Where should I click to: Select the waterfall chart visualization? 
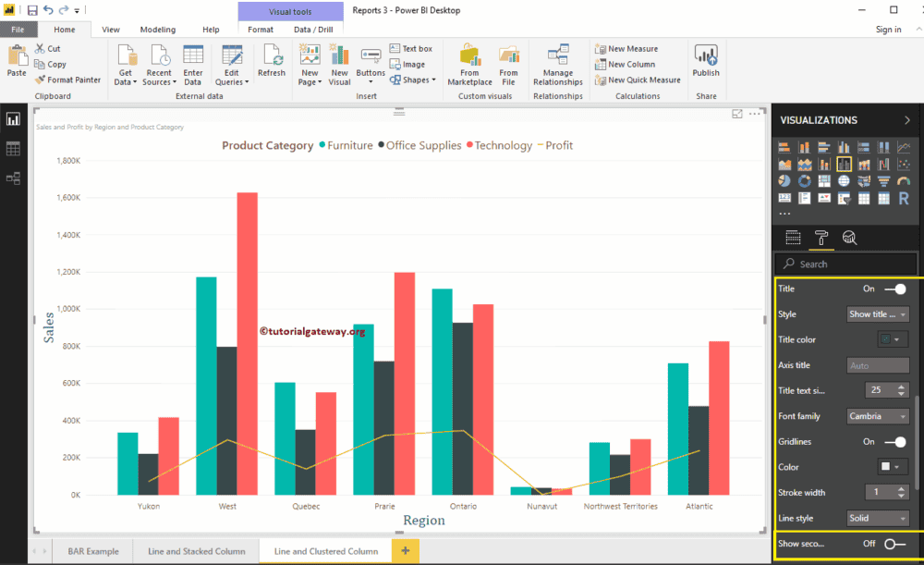[x=883, y=165]
